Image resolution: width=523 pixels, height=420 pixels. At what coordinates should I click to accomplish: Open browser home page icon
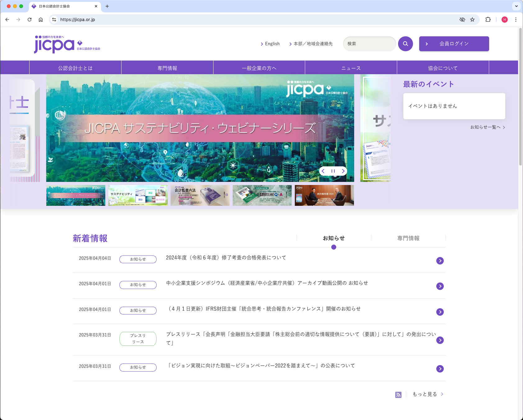[41, 20]
